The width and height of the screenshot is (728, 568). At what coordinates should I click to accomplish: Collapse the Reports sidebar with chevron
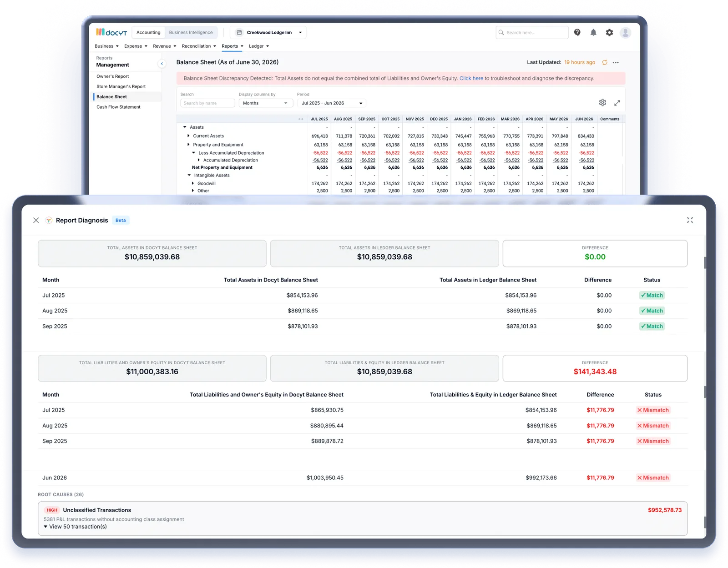tap(162, 64)
